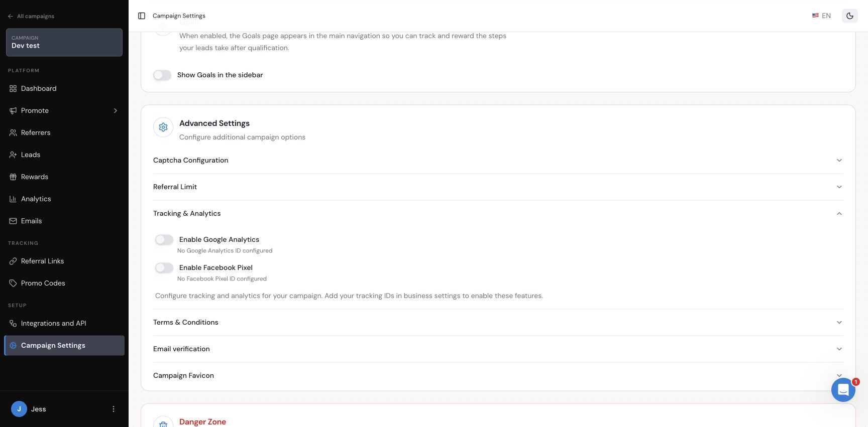This screenshot has height=427, width=868.
Task: Click 'No Facebook Pixel ID configured' text
Action: [222, 278]
